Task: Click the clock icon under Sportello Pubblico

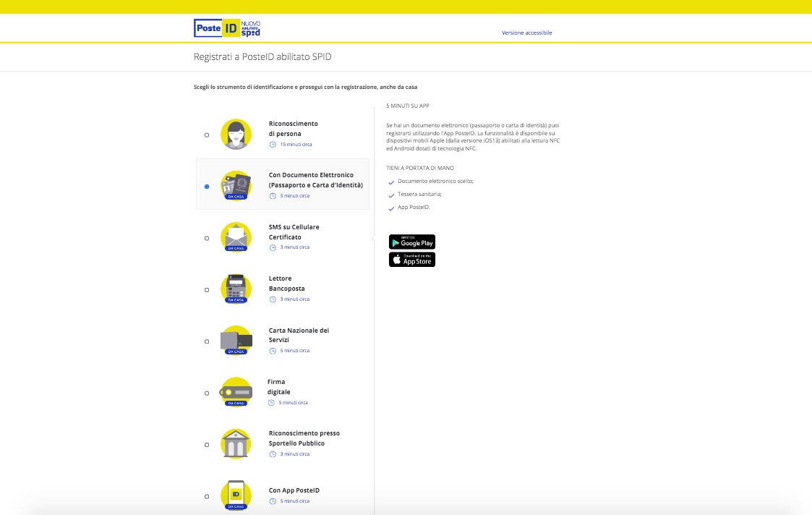Action: click(x=273, y=454)
